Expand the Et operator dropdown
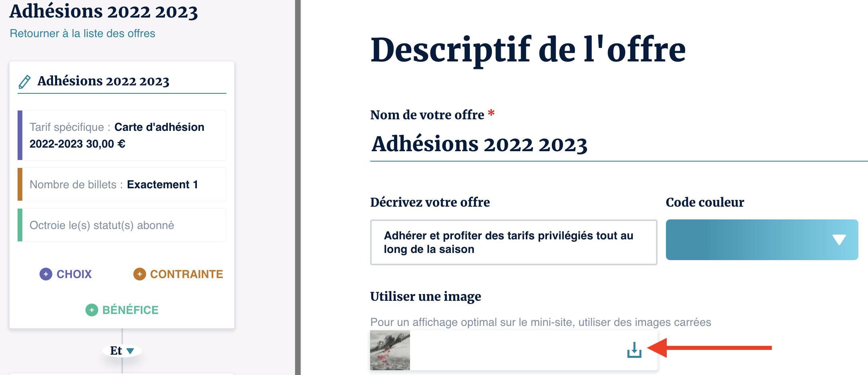Screen dimensions: 868x375 (130, 351)
